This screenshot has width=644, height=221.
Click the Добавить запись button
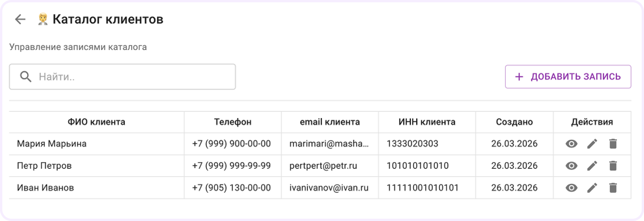[568, 77]
